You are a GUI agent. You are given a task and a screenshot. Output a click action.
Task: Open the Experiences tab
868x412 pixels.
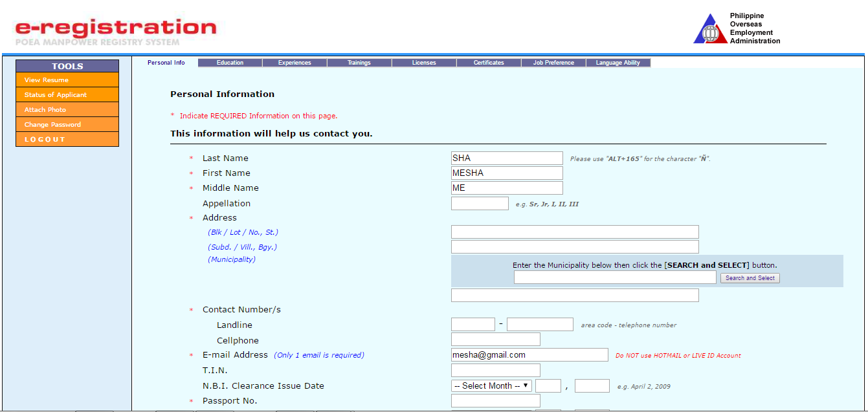click(295, 62)
